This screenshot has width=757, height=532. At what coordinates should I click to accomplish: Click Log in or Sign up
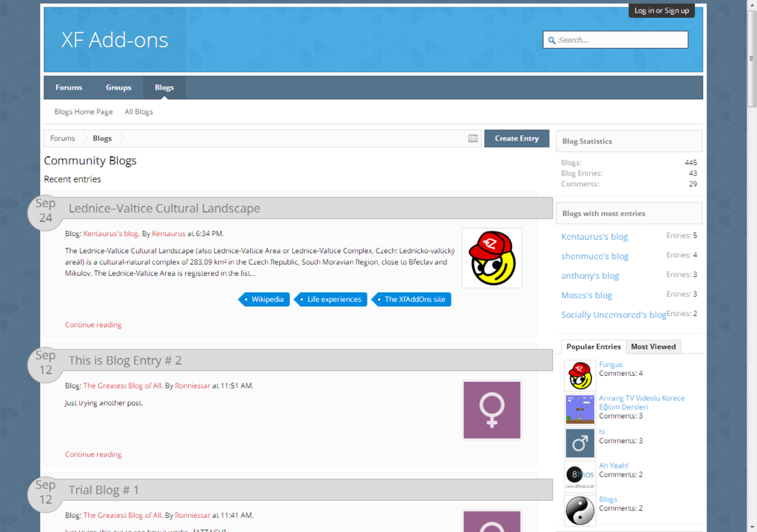point(662,10)
